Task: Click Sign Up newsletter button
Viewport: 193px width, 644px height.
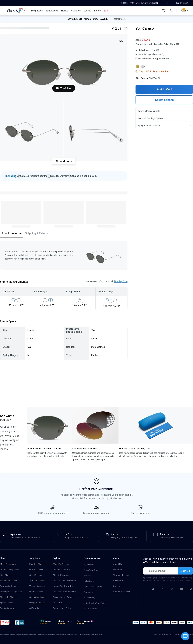Action: click(185, 571)
